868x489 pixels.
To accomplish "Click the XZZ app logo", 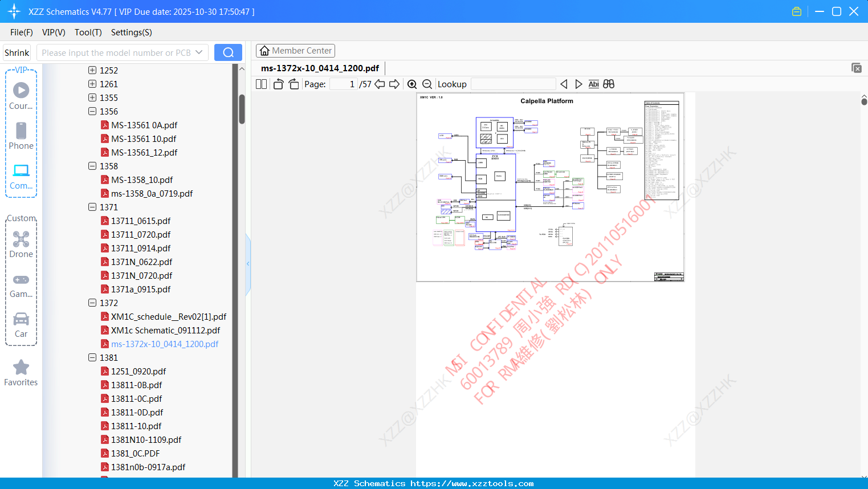I will pyautogui.click(x=14, y=11).
